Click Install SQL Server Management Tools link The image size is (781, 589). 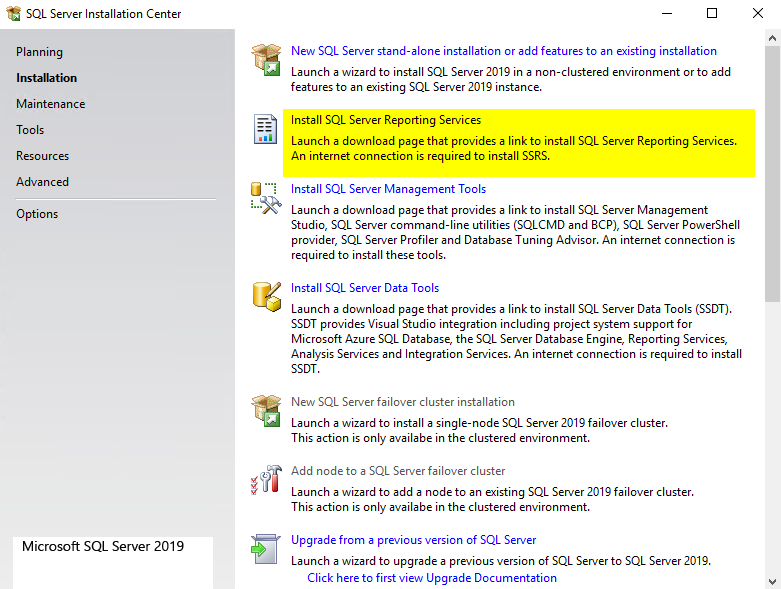tap(388, 189)
